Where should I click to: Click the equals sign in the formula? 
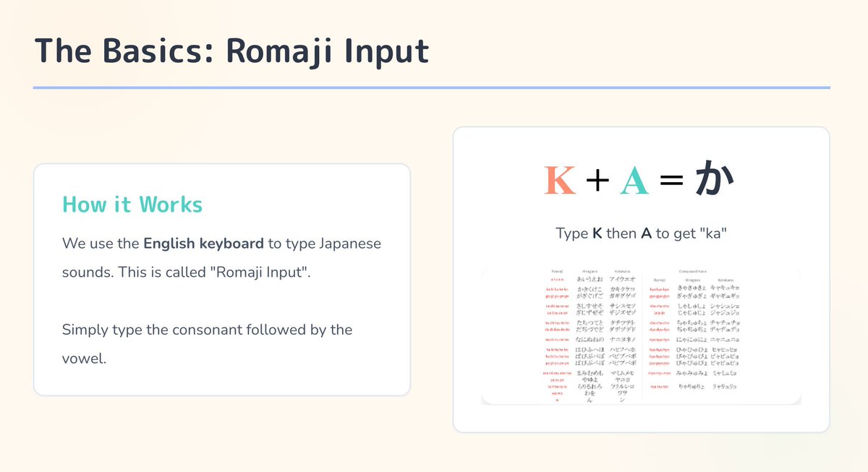[672, 181]
